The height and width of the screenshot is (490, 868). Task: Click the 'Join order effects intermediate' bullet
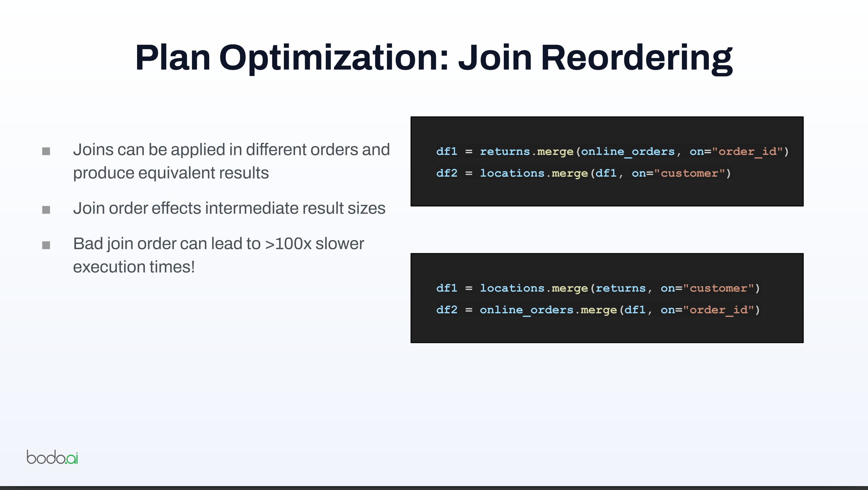229,208
